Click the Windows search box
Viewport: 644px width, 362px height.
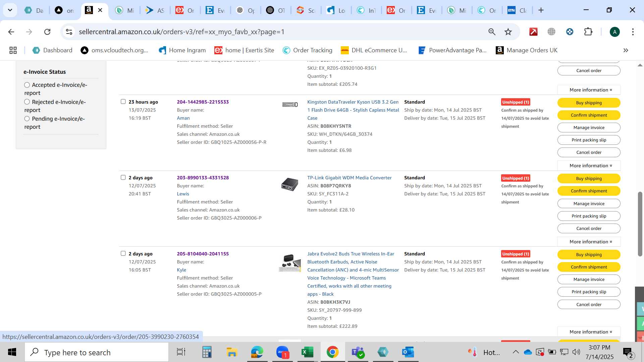point(97,352)
